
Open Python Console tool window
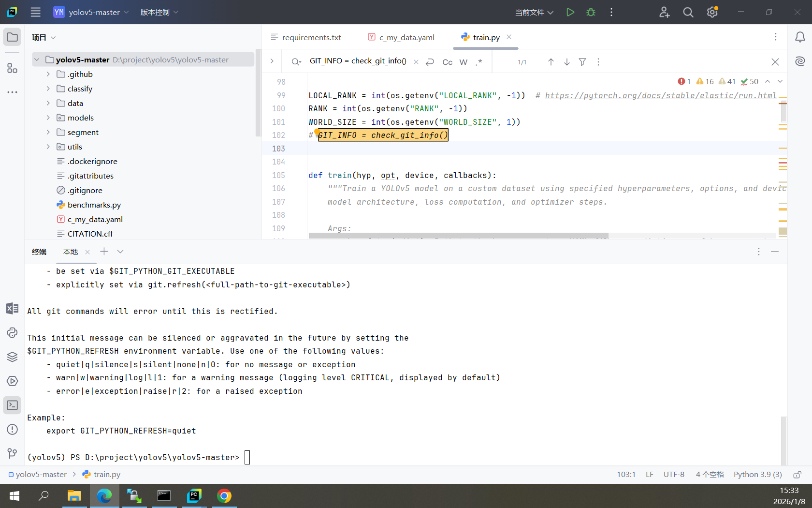[13, 333]
